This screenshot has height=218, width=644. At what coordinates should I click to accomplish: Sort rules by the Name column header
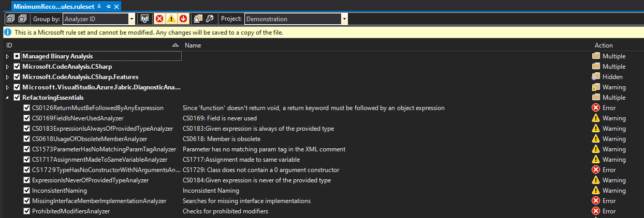click(193, 45)
